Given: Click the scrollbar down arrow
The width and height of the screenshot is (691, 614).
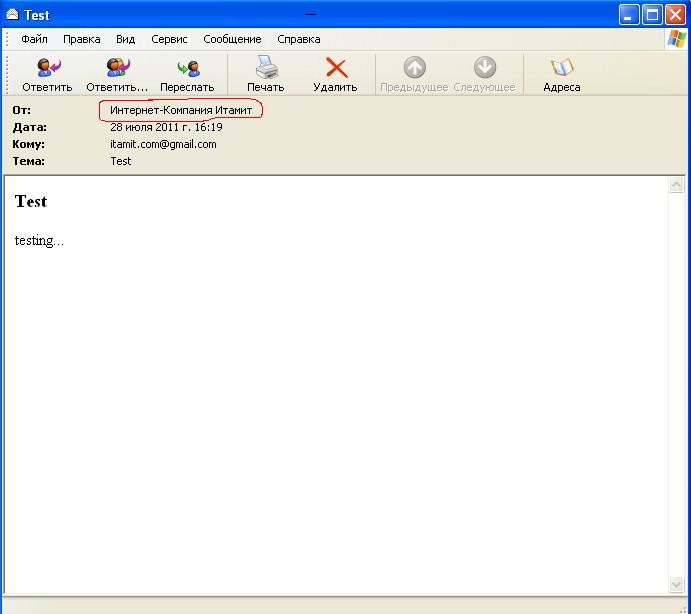Looking at the screenshot, I should click(676, 584).
